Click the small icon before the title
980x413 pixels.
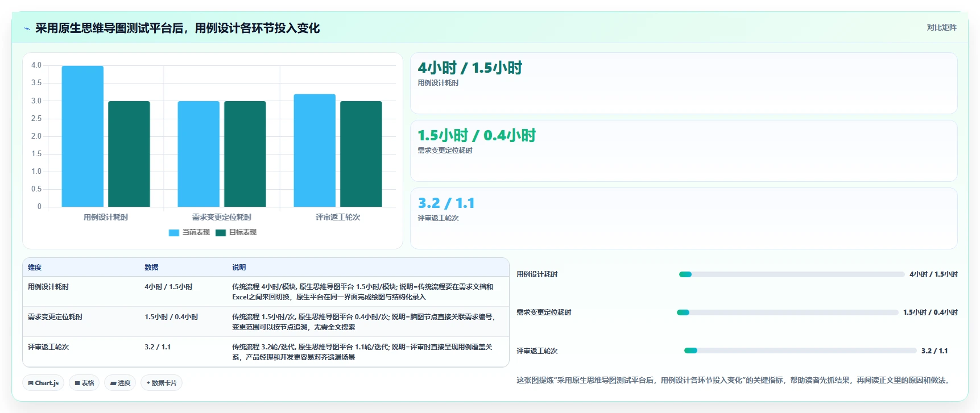tap(27, 28)
